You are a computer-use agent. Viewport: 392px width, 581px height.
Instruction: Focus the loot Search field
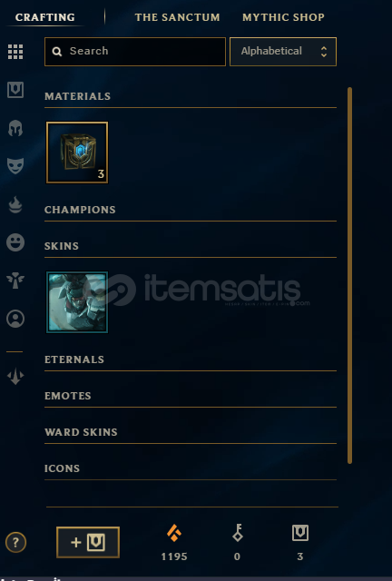(135, 52)
